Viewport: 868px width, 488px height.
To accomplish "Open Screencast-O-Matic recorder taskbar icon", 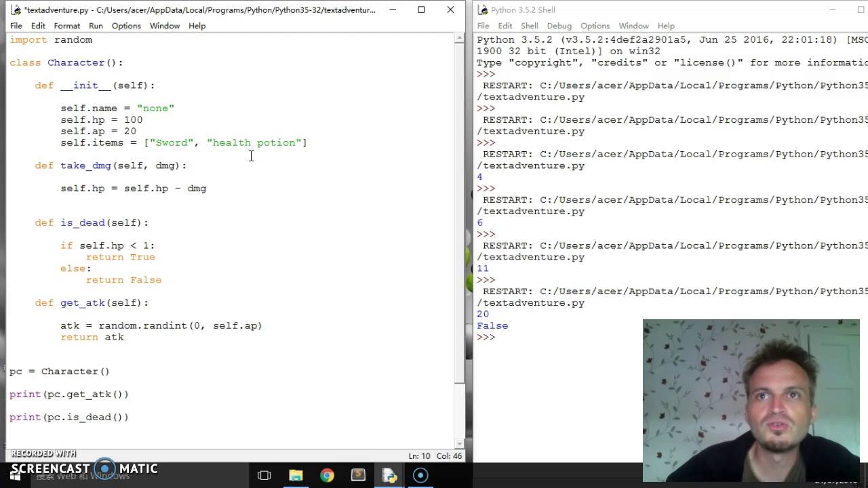I will click(420, 475).
